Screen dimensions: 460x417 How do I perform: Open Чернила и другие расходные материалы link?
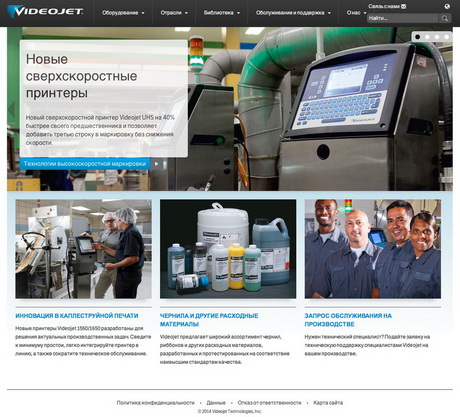pos(209,320)
